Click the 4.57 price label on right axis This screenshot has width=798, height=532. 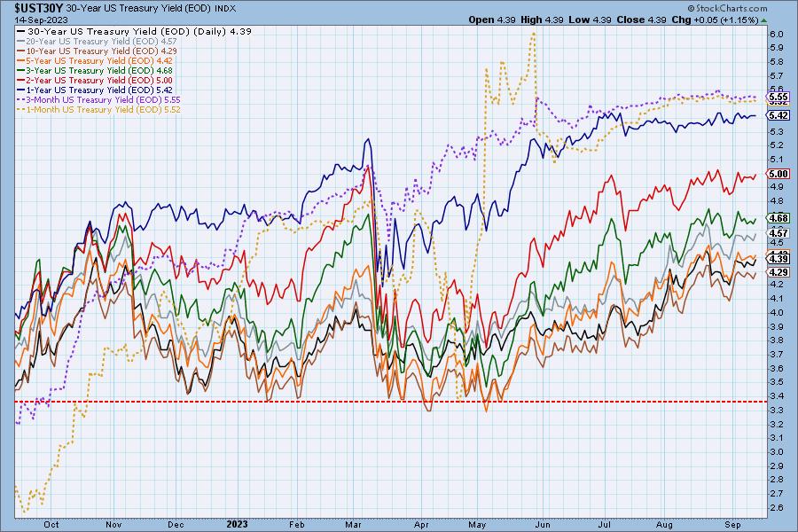[x=778, y=233]
